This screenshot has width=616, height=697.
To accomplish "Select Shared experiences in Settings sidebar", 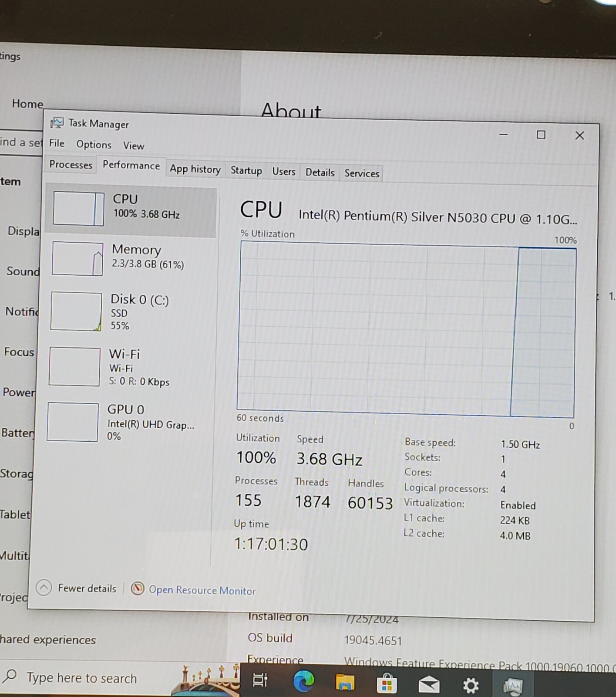I will click(48, 639).
